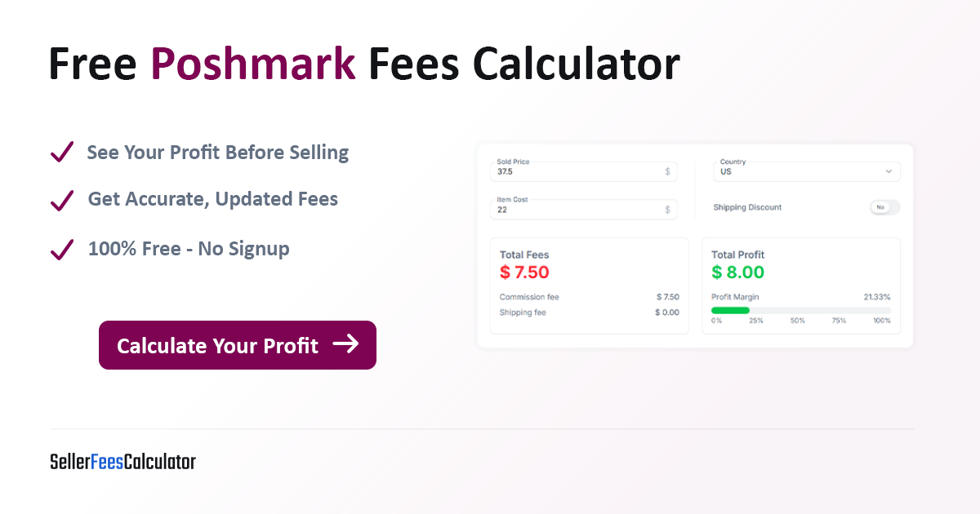Click the Free Poshmark Fees Calculator heading
This screenshot has width=980, height=514.
point(363,63)
